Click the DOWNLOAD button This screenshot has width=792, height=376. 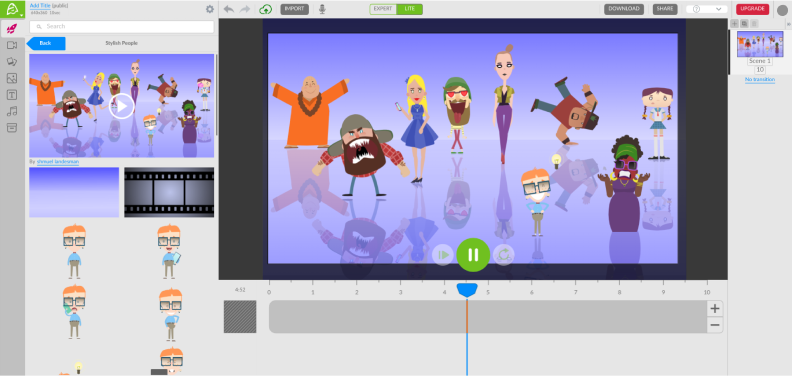[624, 9]
